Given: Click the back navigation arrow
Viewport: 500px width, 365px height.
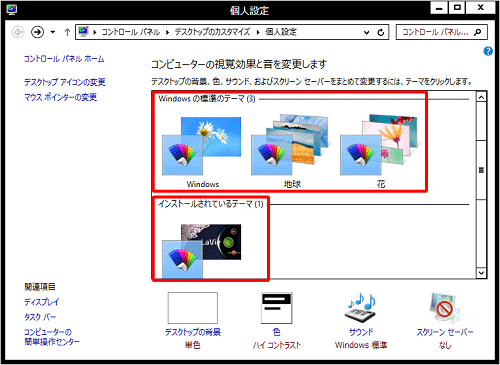Looking at the screenshot, I should tap(18, 32).
